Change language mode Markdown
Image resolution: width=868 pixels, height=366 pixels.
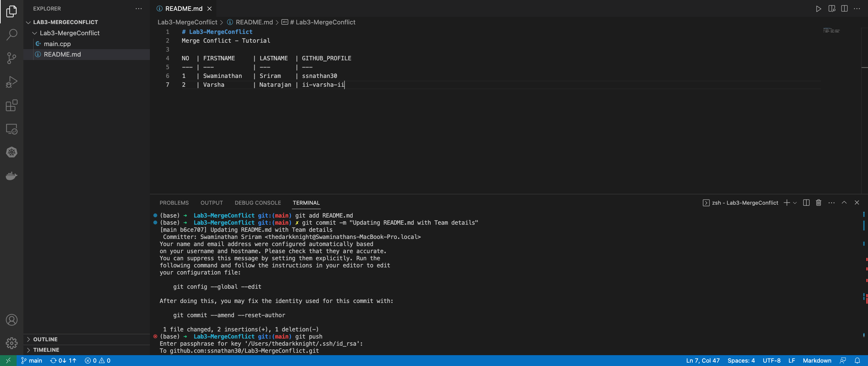817,361
